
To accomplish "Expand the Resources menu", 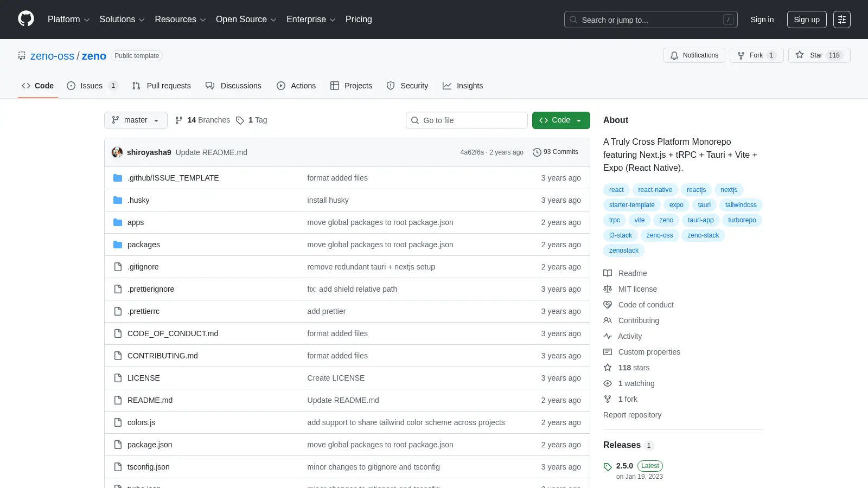I will pyautogui.click(x=180, y=20).
